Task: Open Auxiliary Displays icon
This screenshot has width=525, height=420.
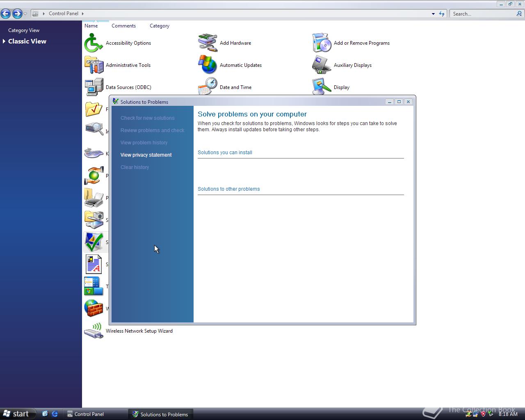Action: (x=322, y=65)
